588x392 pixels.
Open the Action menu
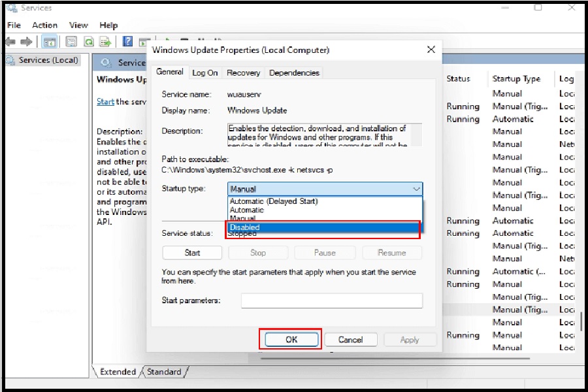click(44, 25)
